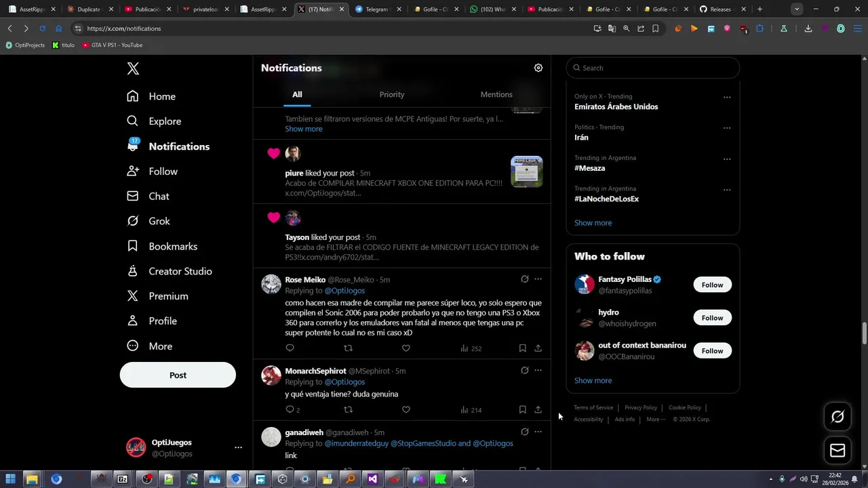Open the Notifications settings gear
The width and height of the screenshot is (868, 488).
point(538,68)
